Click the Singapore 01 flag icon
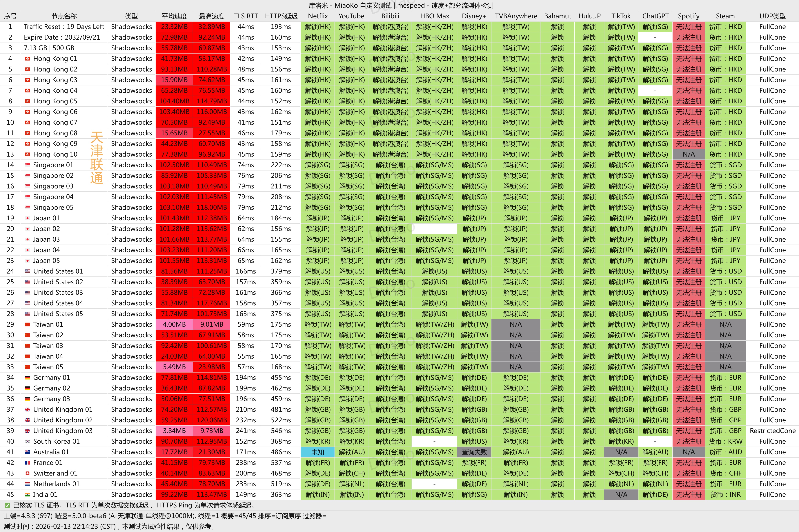Image resolution: width=799 pixels, height=532 pixels. tap(28, 165)
